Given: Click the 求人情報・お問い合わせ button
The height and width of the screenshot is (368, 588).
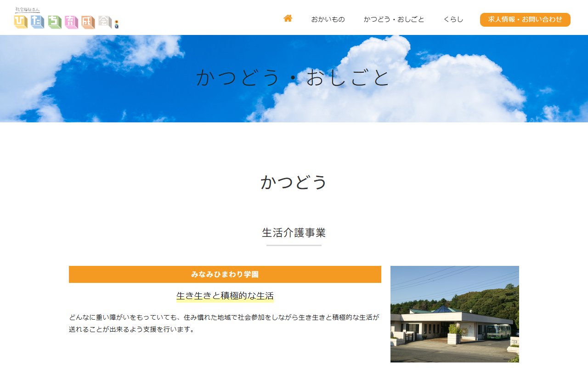Looking at the screenshot, I should click(x=525, y=19).
